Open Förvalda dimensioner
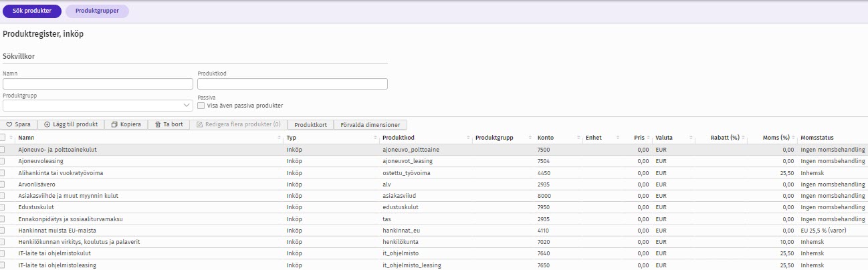 click(x=370, y=124)
